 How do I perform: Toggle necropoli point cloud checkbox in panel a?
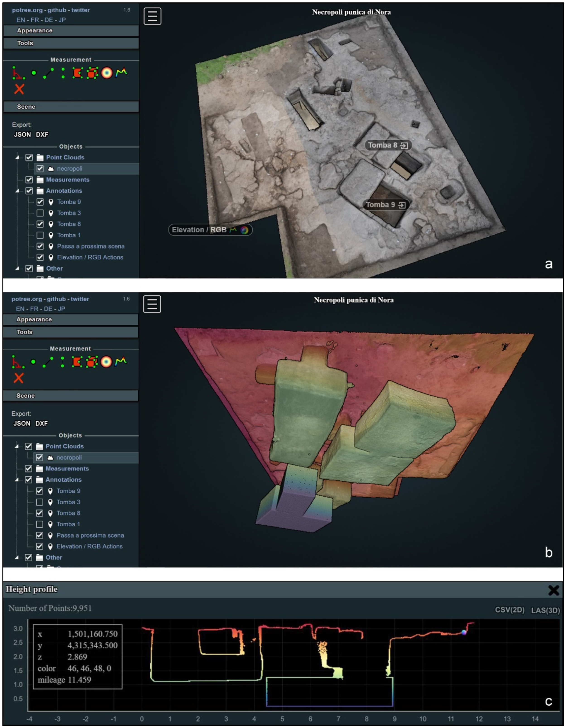tap(40, 169)
